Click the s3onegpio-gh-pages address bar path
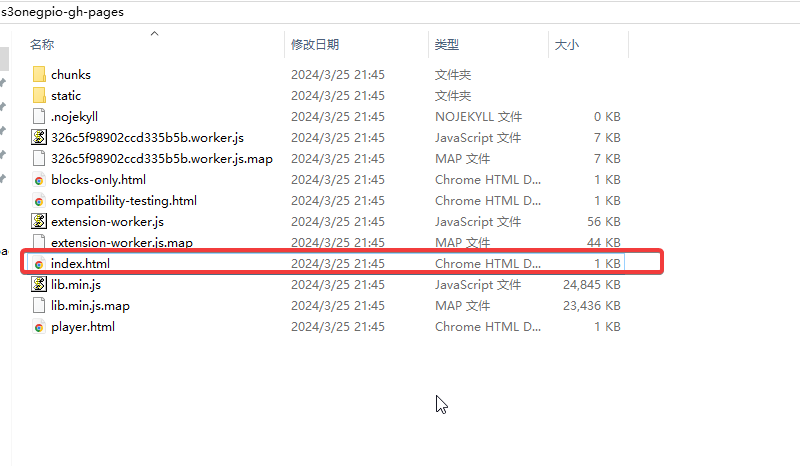This screenshot has height=466, width=800. (x=62, y=12)
